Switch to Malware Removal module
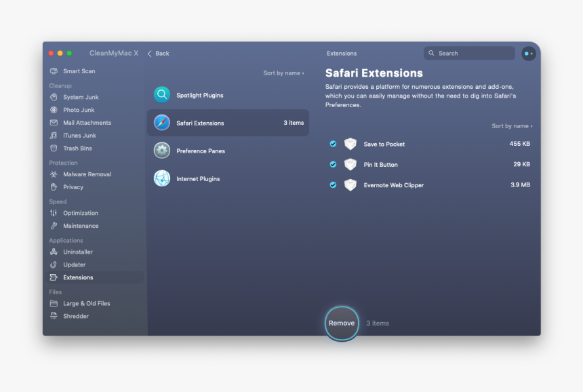Viewport: 583px width, 392px height. coord(87,174)
